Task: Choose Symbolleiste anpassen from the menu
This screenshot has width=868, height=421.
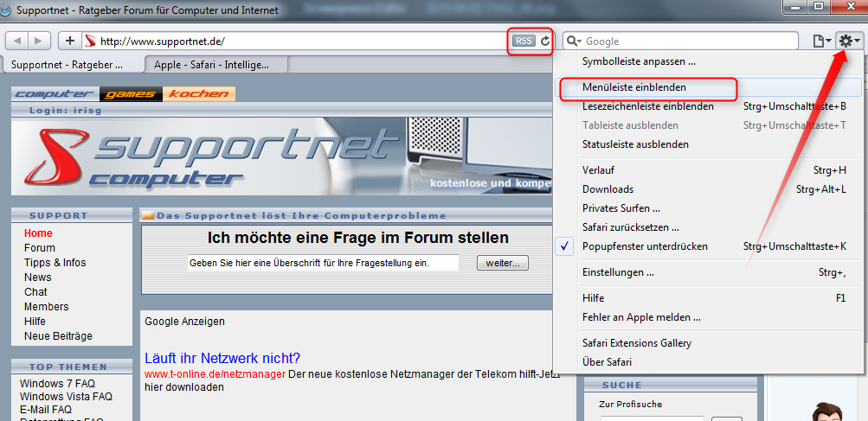Action: [x=639, y=61]
